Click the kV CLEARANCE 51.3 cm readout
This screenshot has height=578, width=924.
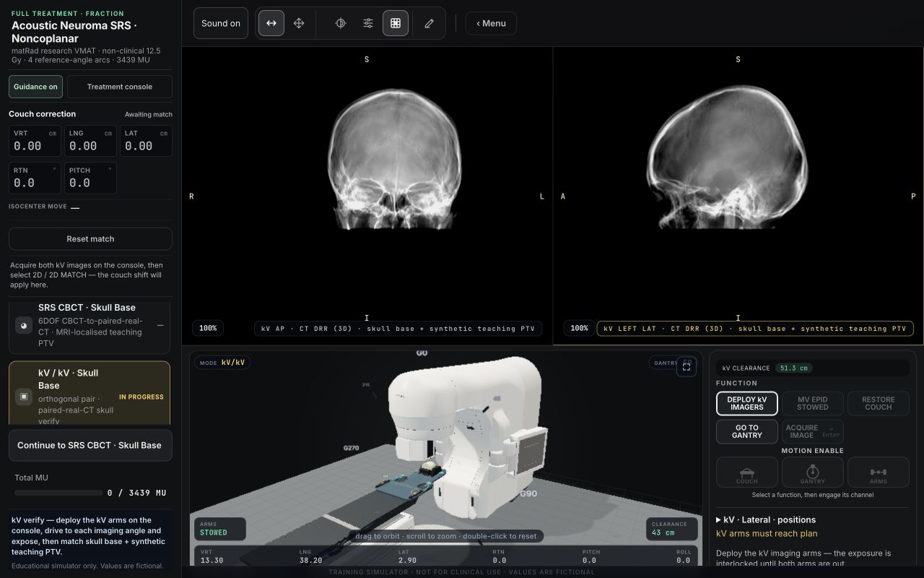tap(813, 368)
